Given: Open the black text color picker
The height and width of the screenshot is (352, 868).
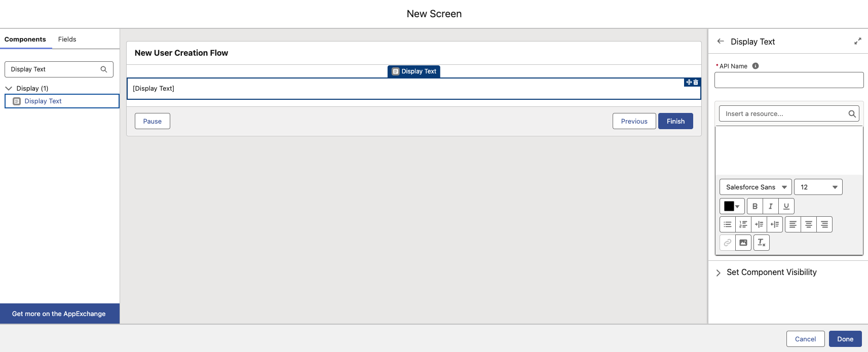Looking at the screenshot, I should tap(732, 206).
